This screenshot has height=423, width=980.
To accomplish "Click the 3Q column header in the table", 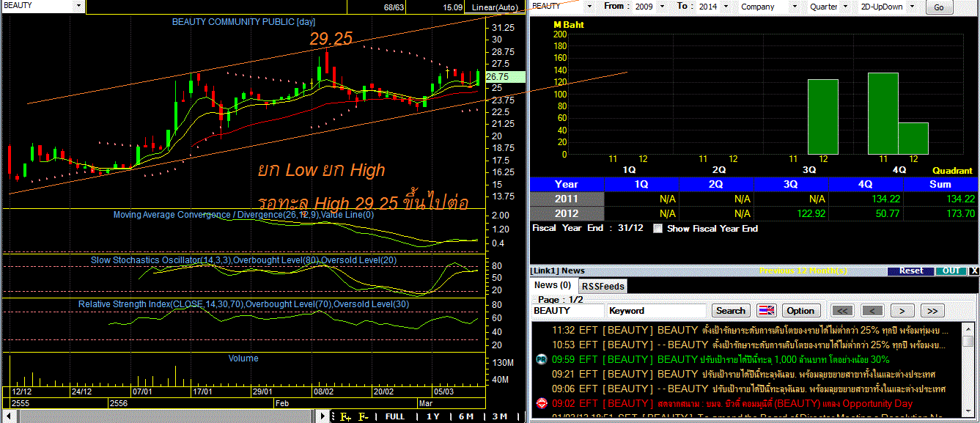I will [x=791, y=184].
